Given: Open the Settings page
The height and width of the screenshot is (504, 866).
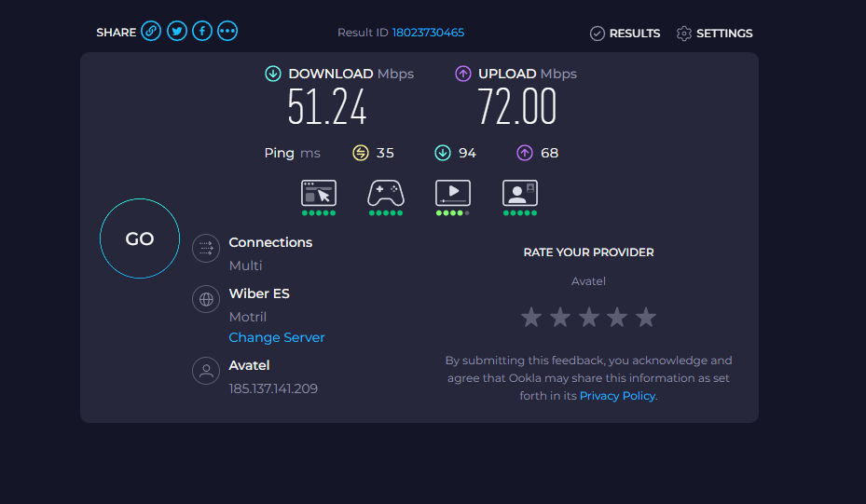Looking at the screenshot, I should click(714, 34).
